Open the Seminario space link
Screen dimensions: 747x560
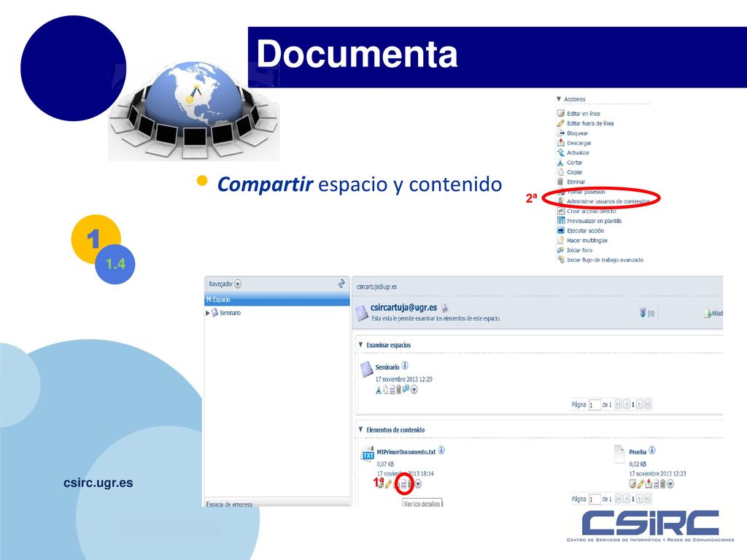click(x=387, y=367)
